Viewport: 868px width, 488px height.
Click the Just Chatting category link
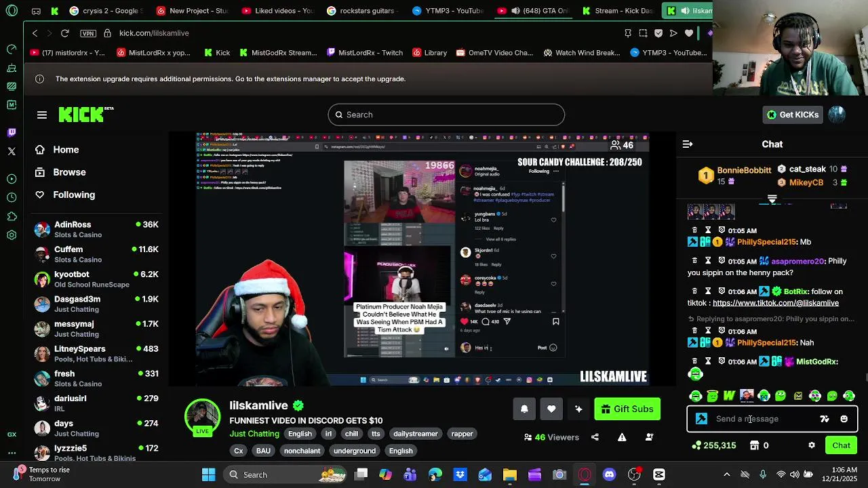pos(254,434)
